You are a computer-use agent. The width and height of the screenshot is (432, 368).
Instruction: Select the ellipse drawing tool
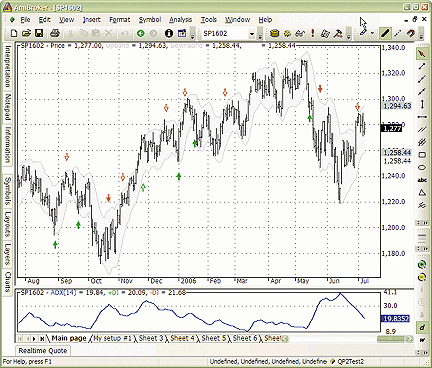422,168
